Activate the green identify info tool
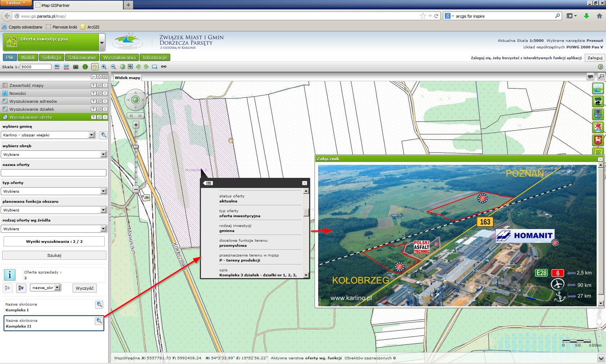Image resolution: width=606 pixels, height=364 pixels. coord(85,67)
